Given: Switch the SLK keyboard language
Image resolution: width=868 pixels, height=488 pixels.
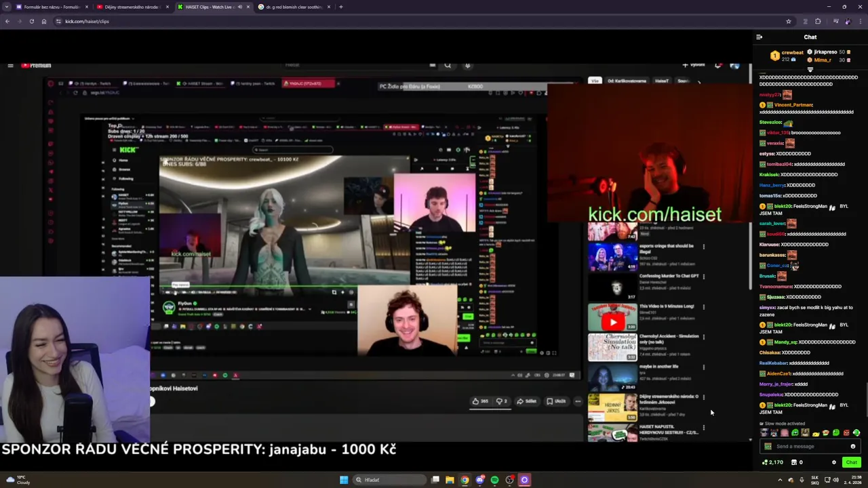Looking at the screenshot, I should point(814,480).
